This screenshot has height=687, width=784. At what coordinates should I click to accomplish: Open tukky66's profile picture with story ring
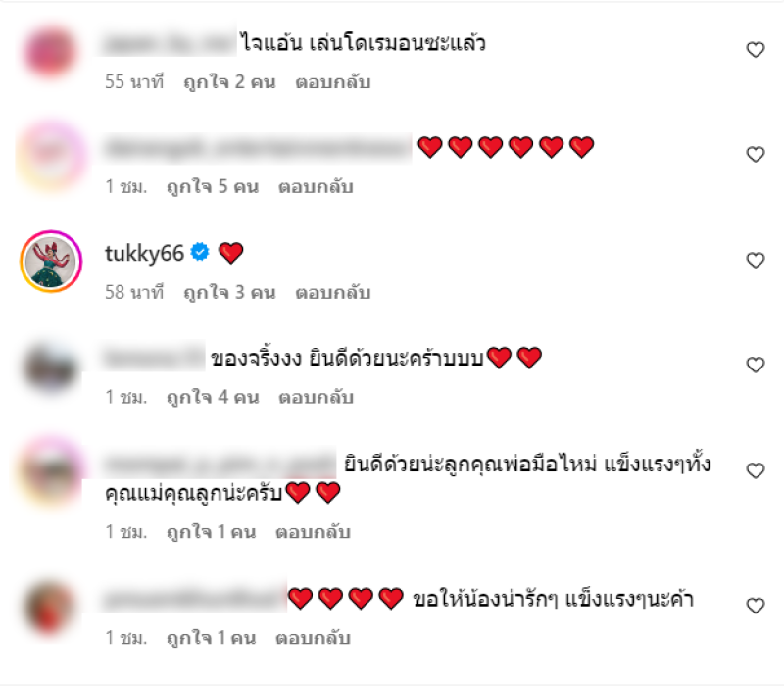pyautogui.click(x=51, y=262)
